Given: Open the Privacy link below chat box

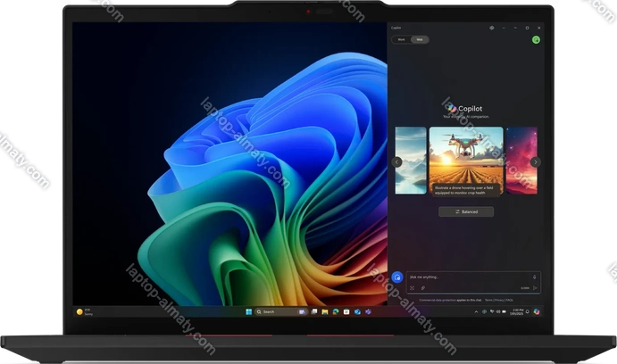Looking at the screenshot, I should pyautogui.click(x=500, y=300).
